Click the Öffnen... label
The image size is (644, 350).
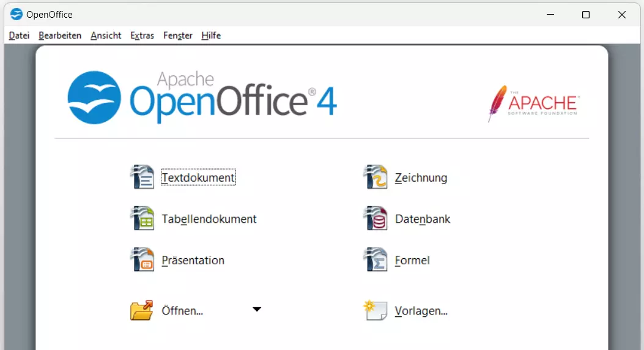coord(182,311)
